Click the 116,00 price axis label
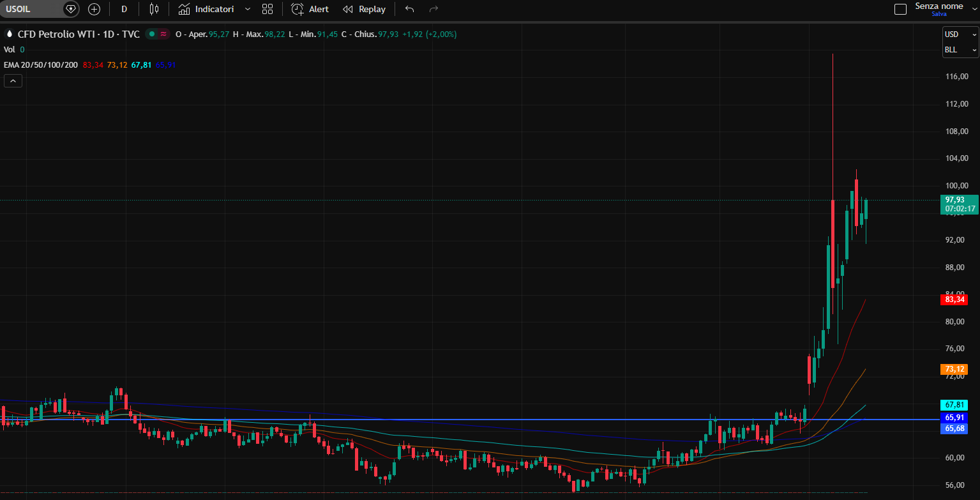This screenshot has height=500, width=980. click(x=956, y=77)
